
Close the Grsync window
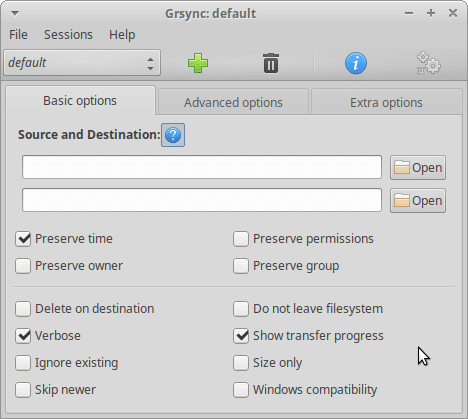coord(453,13)
